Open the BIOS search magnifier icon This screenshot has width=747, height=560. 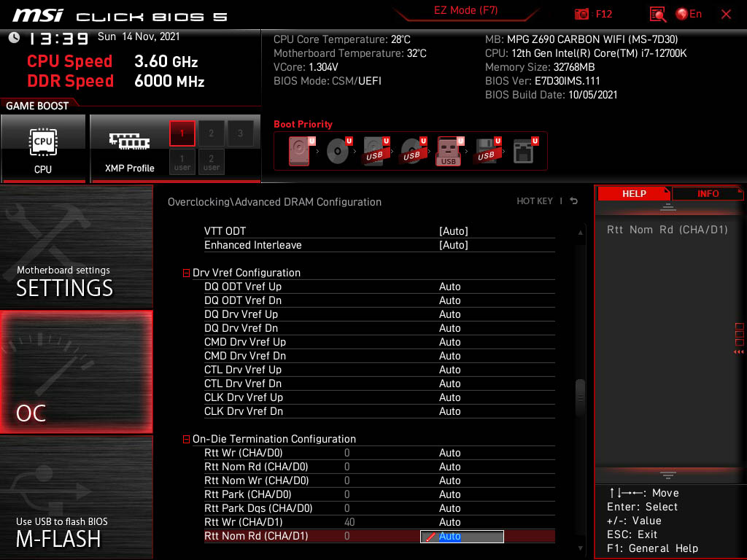(x=658, y=14)
